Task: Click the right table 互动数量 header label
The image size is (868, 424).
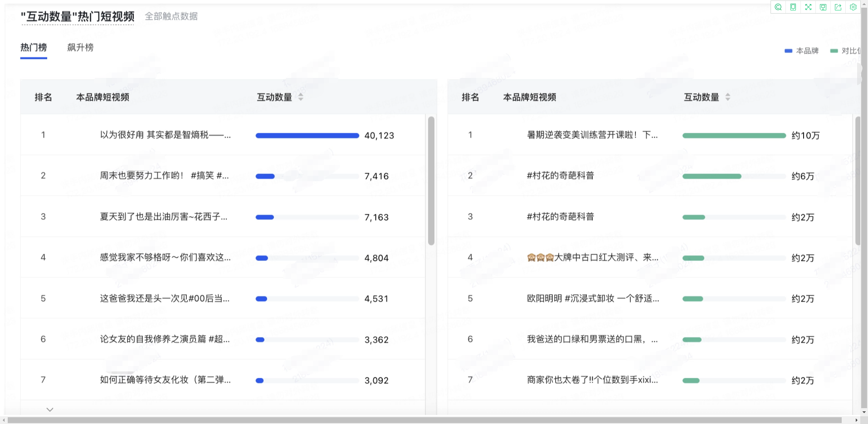Action: 702,97
